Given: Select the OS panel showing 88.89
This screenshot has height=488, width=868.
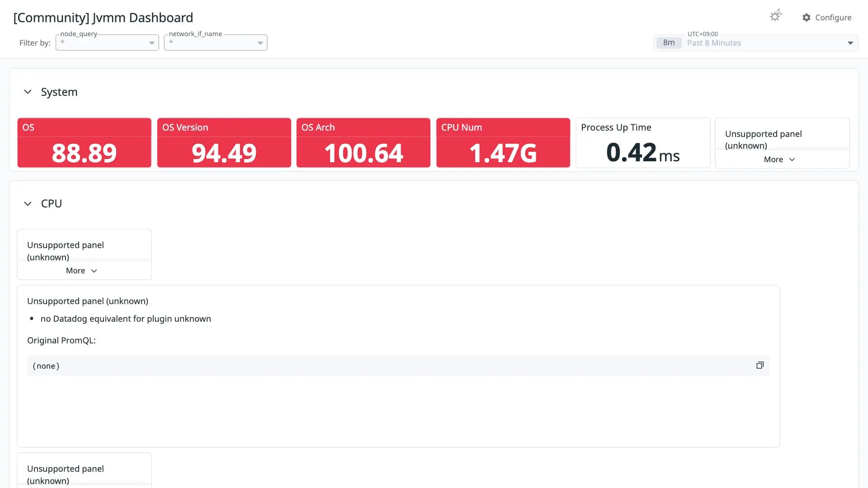Looking at the screenshot, I should (x=85, y=143).
